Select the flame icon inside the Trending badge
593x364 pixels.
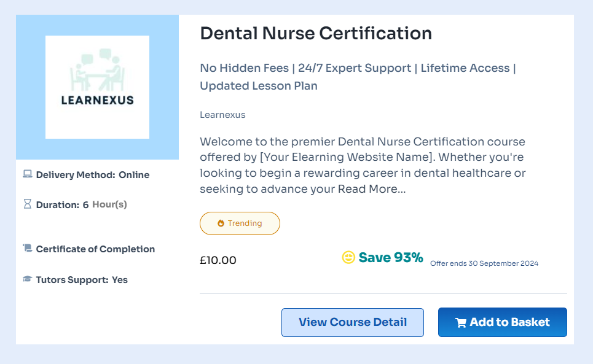pos(222,223)
